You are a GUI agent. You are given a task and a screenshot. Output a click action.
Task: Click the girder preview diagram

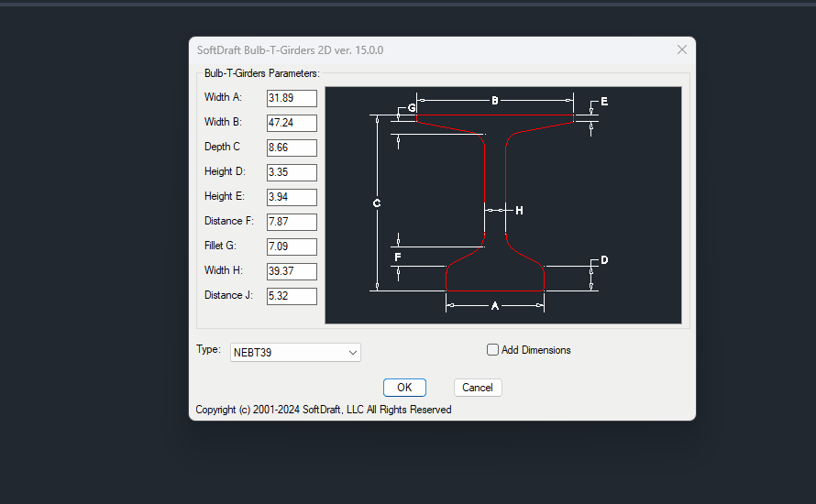point(502,205)
